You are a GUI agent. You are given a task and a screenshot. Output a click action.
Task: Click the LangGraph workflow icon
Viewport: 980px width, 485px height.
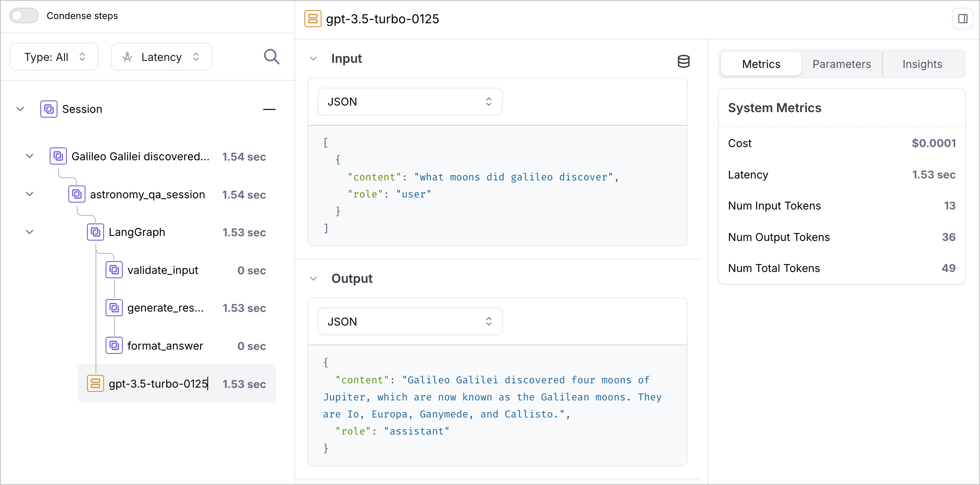click(96, 232)
